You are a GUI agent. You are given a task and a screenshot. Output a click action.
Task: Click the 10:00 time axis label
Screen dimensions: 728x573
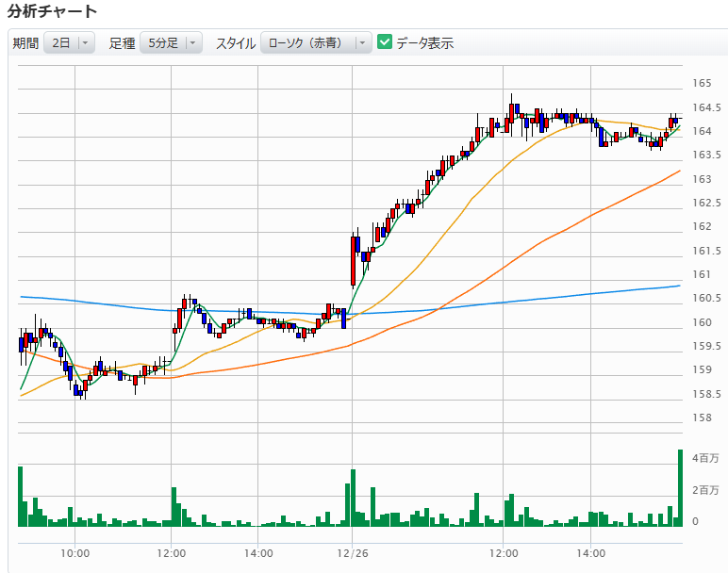[x=74, y=552]
